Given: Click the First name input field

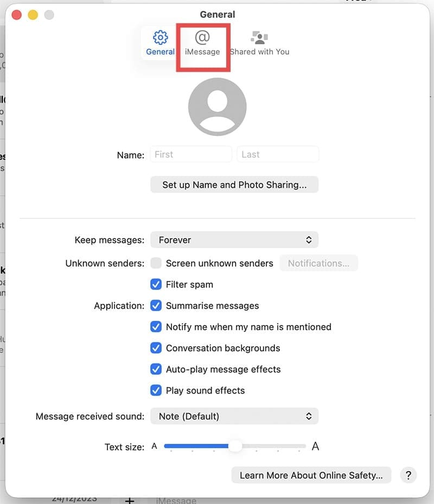Looking at the screenshot, I should pos(190,154).
